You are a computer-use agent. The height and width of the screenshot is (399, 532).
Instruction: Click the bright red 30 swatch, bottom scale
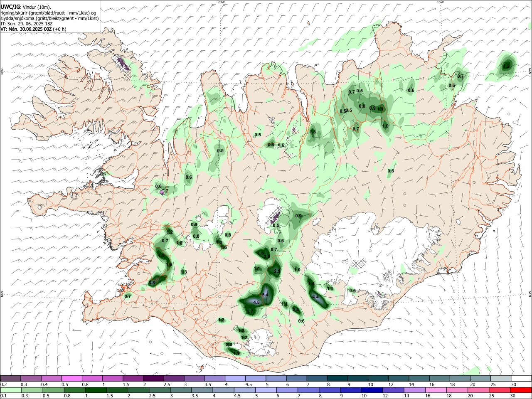[x=521, y=390]
